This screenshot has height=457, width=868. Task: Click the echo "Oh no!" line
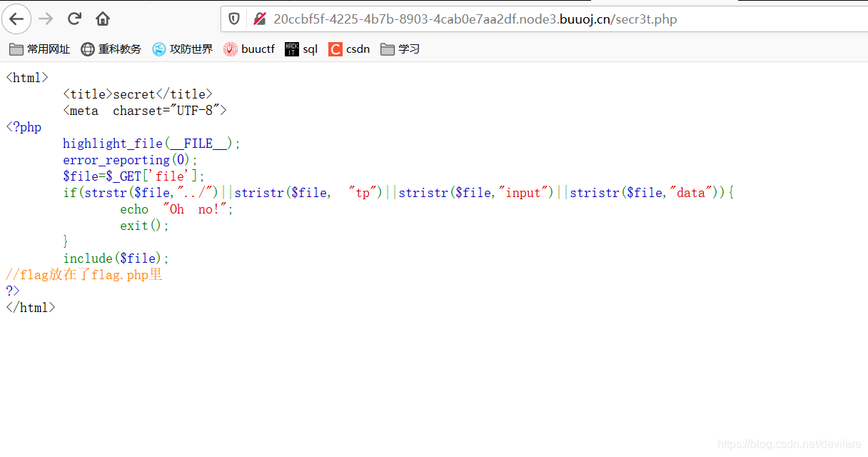(x=177, y=209)
